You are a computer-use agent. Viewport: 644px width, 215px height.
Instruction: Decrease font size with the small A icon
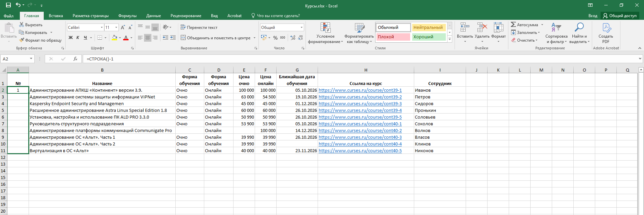(x=130, y=28)
